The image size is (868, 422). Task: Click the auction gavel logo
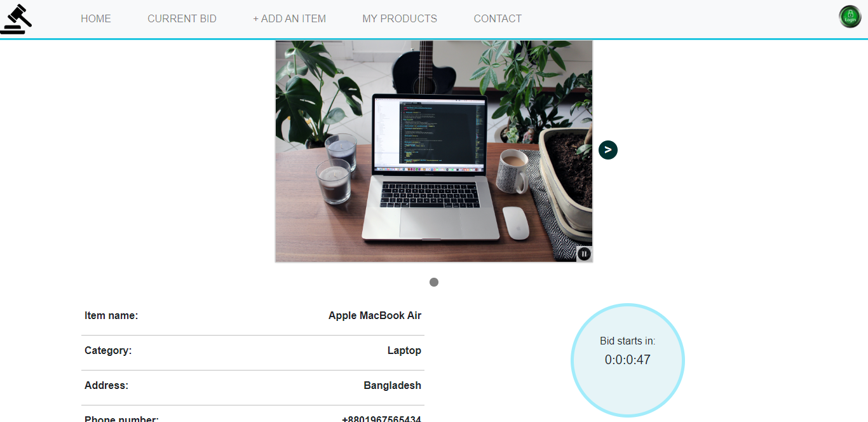pos(16,18)
